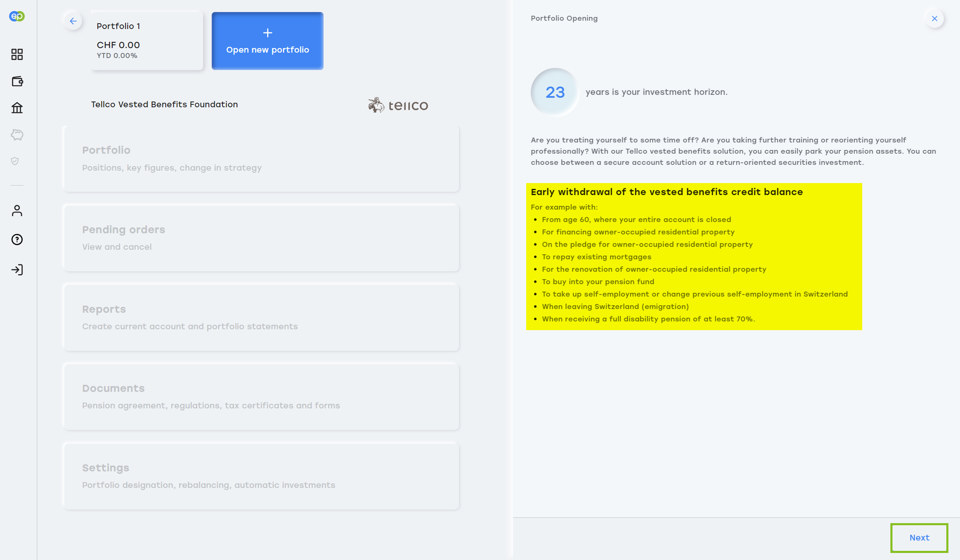Screen dimensions: 960x560
Task: Click the help question mark icon
Action: (17, 239)
